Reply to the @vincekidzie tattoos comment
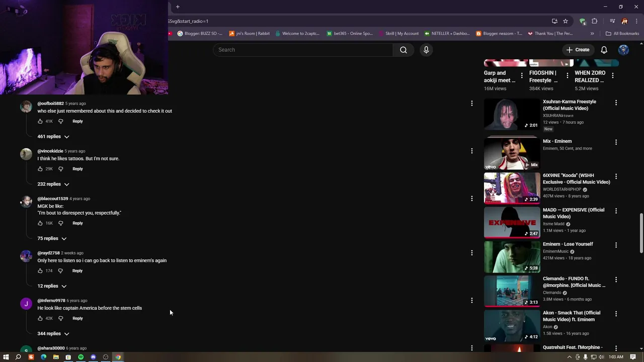The width and height of the screenshot is (644, 362). [x=77, y=169]
